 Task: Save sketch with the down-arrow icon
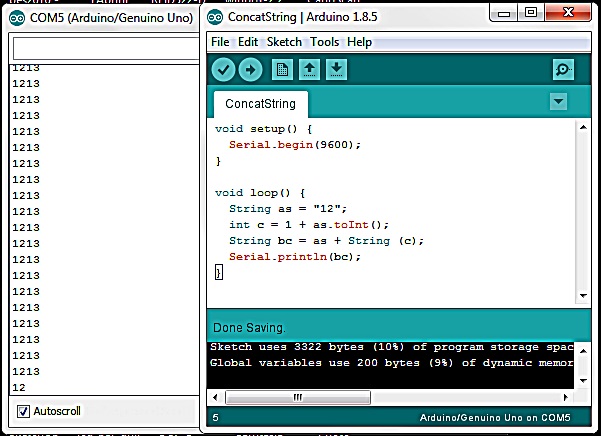pos(336,69)
